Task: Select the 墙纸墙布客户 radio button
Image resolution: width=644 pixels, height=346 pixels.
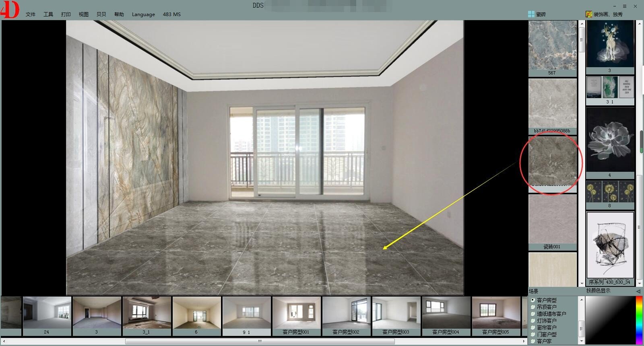Action: pos(533,314)
